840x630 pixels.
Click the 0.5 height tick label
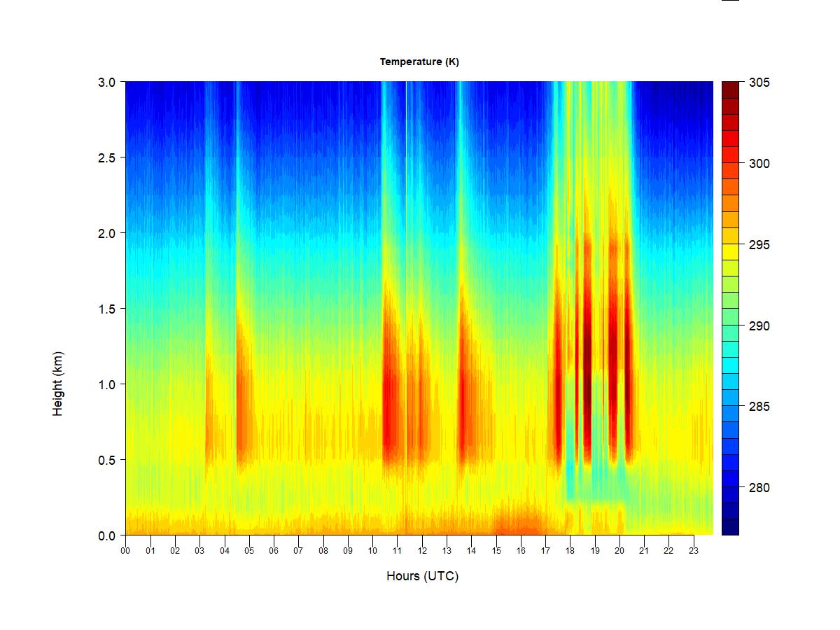106,460
